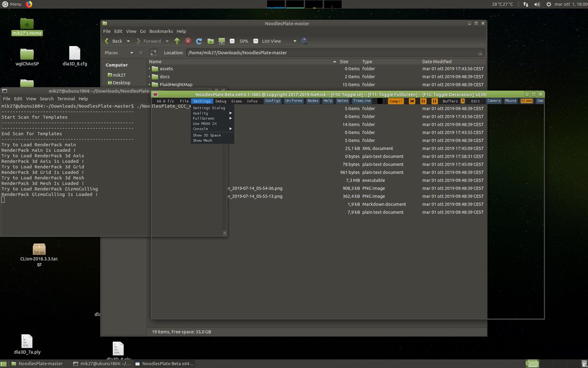The image size is (588, 368).
Task: Select dla3D_7a.ply file on desktop
Action: coord(27,344)
